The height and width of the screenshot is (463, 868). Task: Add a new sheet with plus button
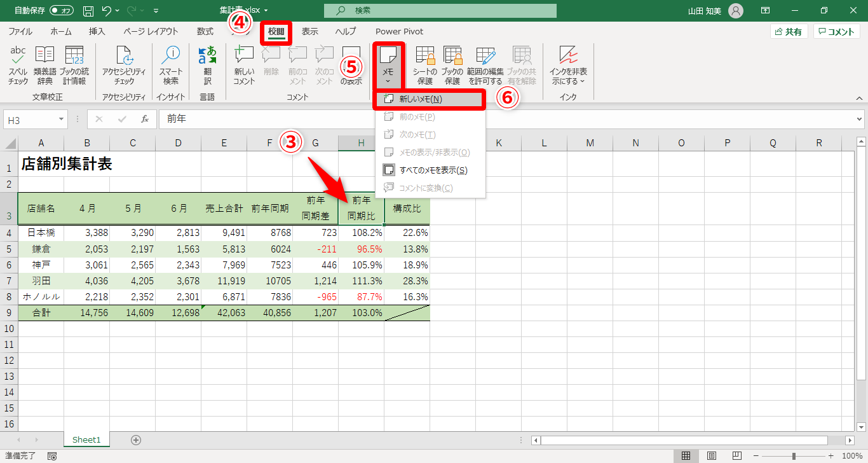(135, 439)
